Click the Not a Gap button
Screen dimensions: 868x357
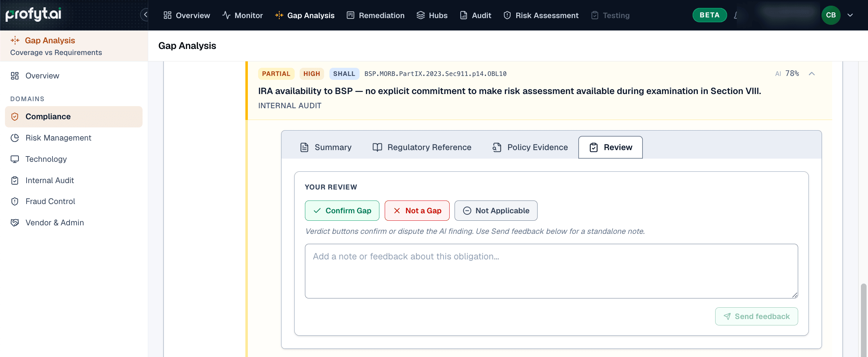pyautogui.click(x=417, y=210)
